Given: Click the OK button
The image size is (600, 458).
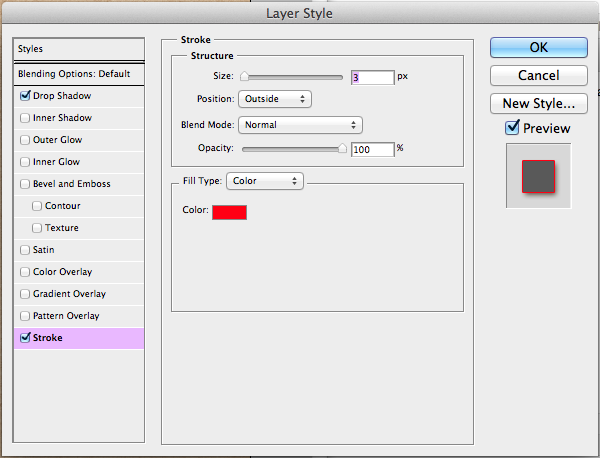Looking at the screenshot, I should pos(538,47).
